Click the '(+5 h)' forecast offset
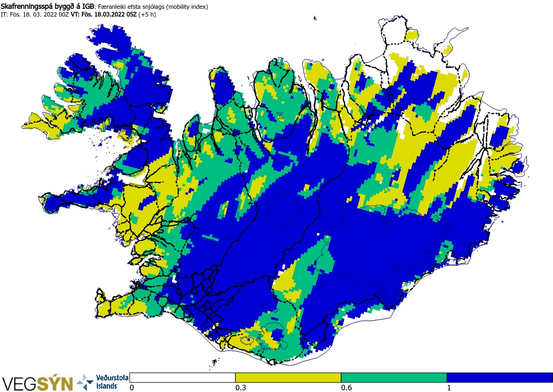 (x=148, y=14)
